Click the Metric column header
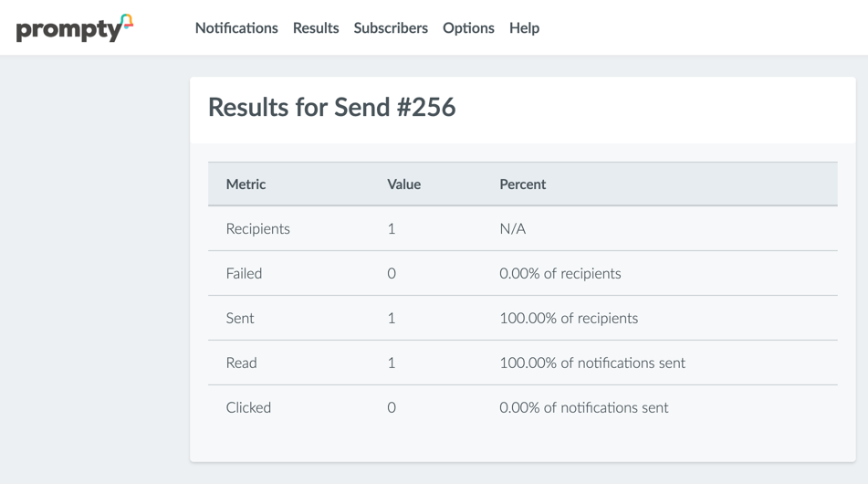This screenshot has width=868, height=484. 246,184
